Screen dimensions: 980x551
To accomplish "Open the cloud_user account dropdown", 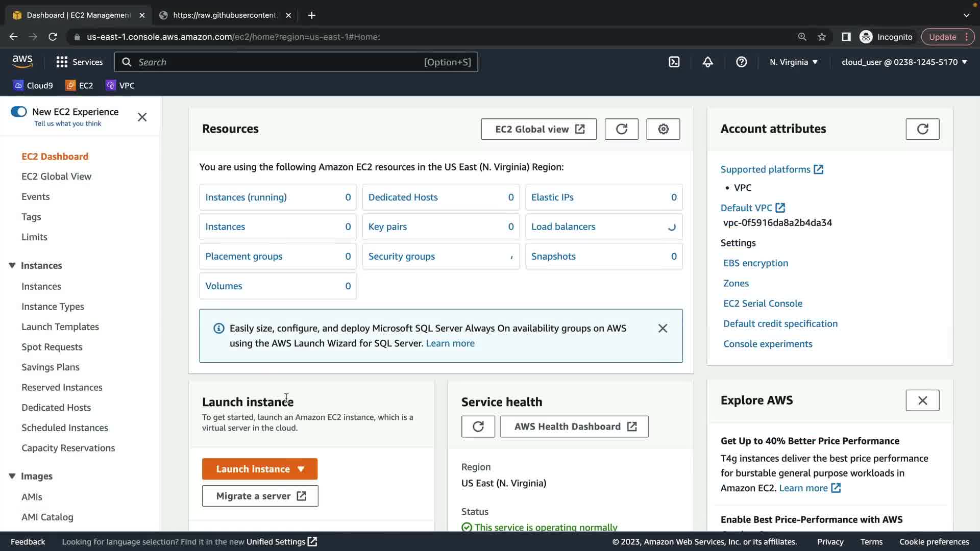I will (904, 62).
